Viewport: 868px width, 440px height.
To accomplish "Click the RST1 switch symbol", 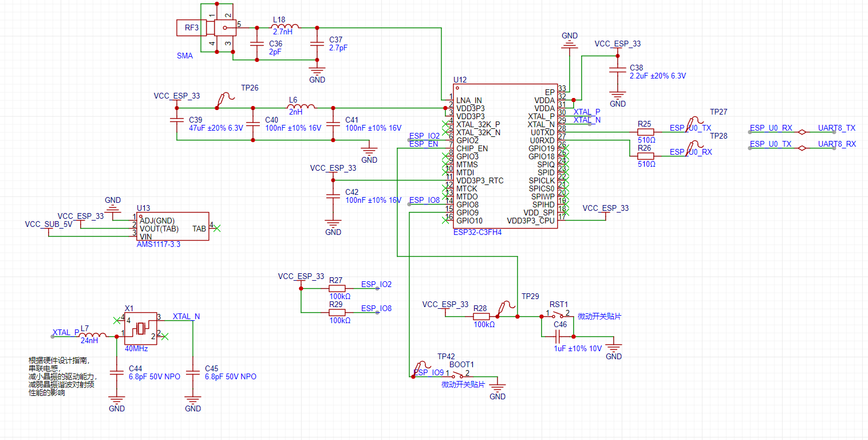I will [558, 315].
